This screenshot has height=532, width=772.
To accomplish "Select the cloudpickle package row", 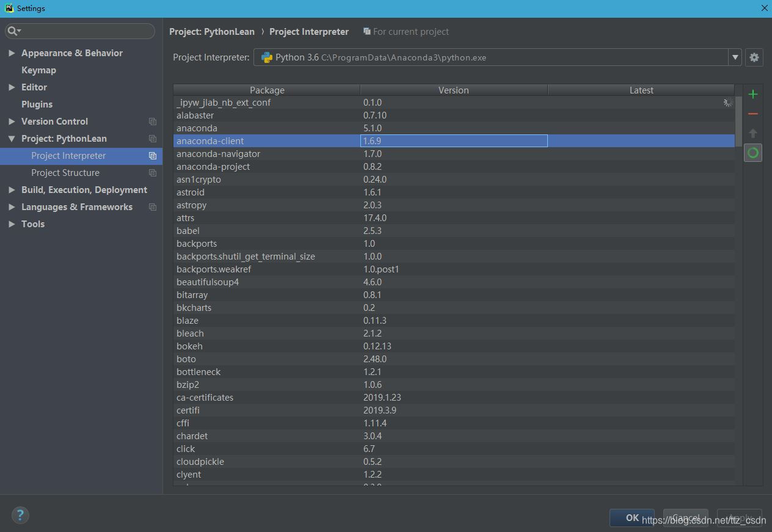I will tap(454, 462).
